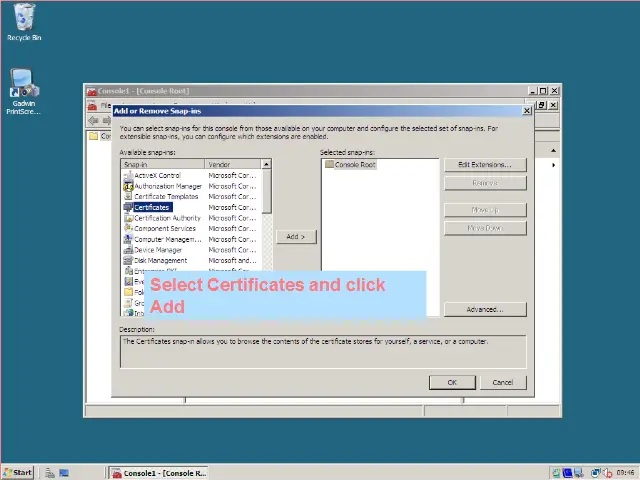Select Console Root in selected snap-ins
Screen dimensions: 640x480
pos(354,164)
